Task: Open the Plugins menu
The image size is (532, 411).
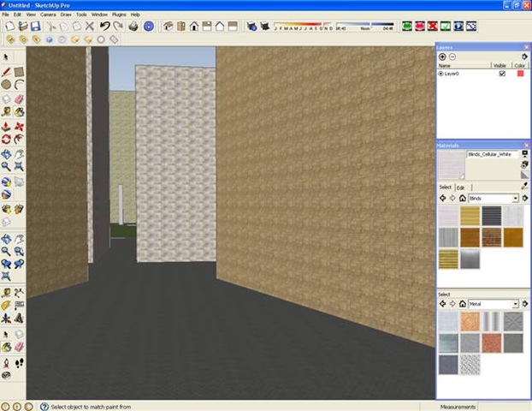Action: click(x=119, y=15)
